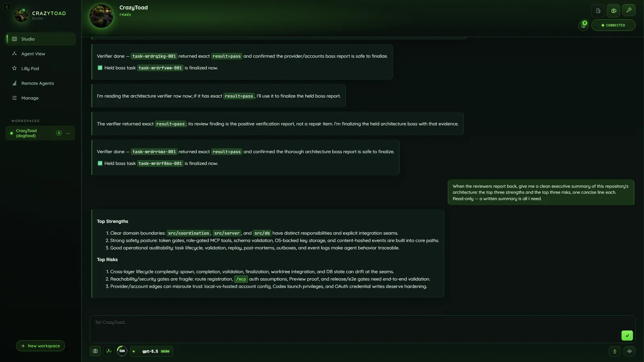
Task: Start voice input with the microphone icon
Action: tap(614, 351)
